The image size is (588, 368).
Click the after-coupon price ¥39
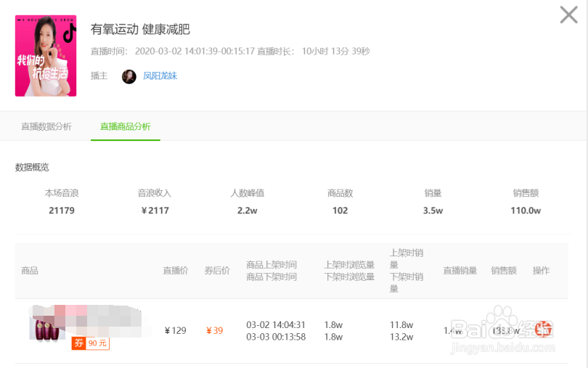(x=214, y=330)
